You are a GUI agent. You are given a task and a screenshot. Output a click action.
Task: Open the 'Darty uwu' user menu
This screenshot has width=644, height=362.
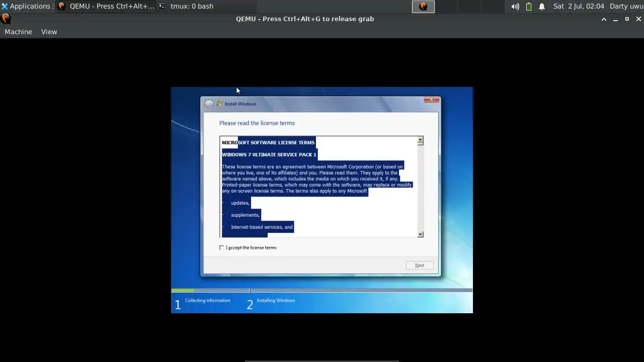click(x=626, y=6)
